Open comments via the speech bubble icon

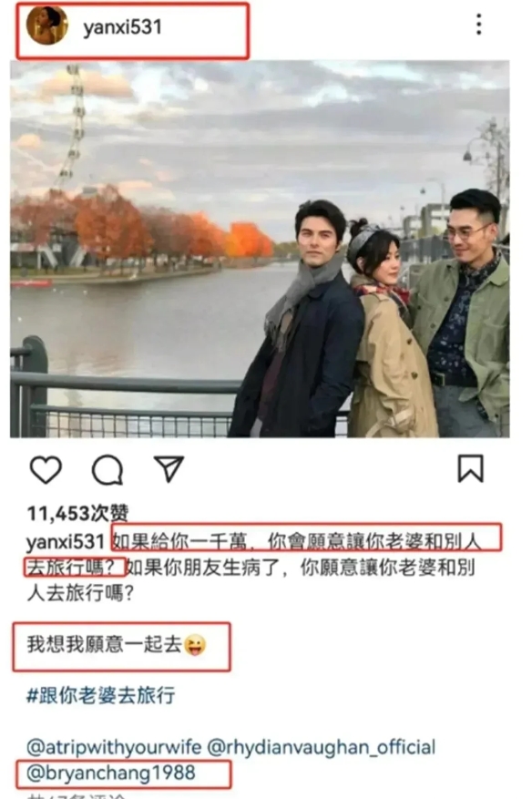(107, 469)
